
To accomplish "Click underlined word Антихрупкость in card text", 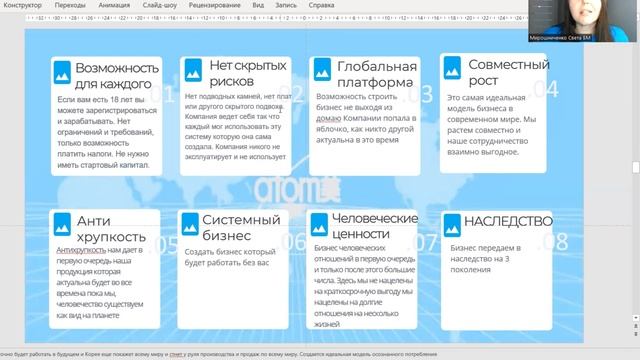I will 81,250.
